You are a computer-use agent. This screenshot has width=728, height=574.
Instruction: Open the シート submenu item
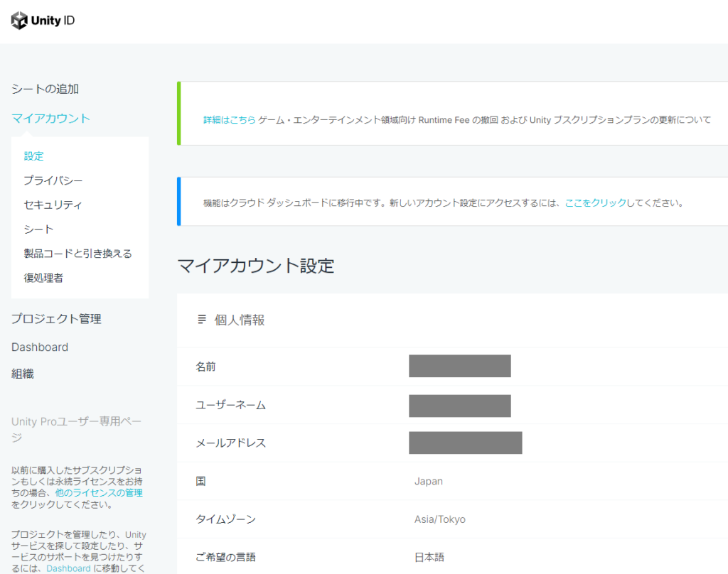pos(38,229)
